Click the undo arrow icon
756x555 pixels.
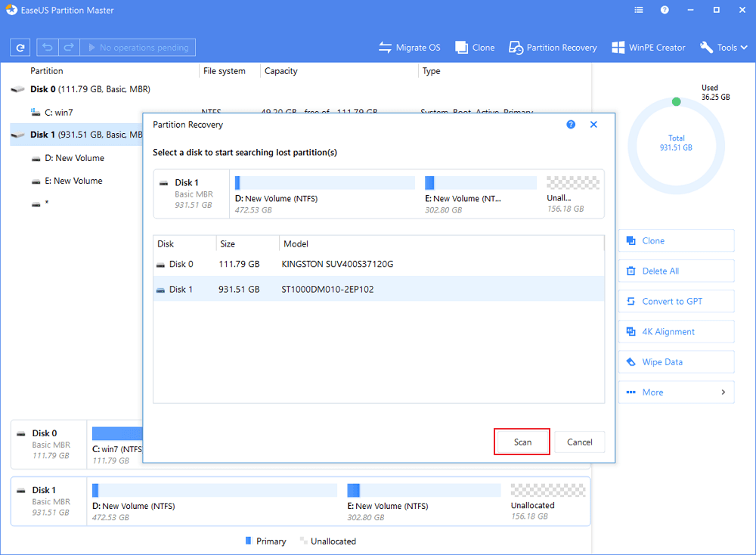(47, 48)
